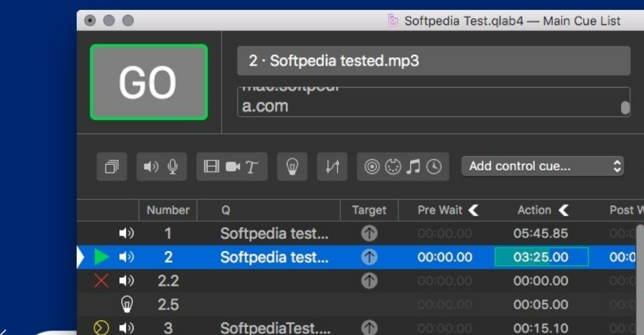The image size is (644, 335).
Task: Select cue number 2.5
Action: coord(168,305)
